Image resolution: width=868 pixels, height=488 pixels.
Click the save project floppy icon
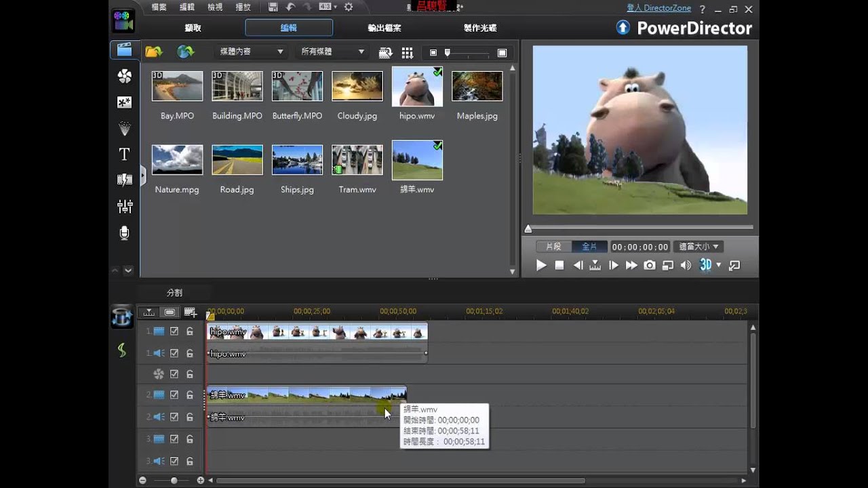(x=273, y=7)
